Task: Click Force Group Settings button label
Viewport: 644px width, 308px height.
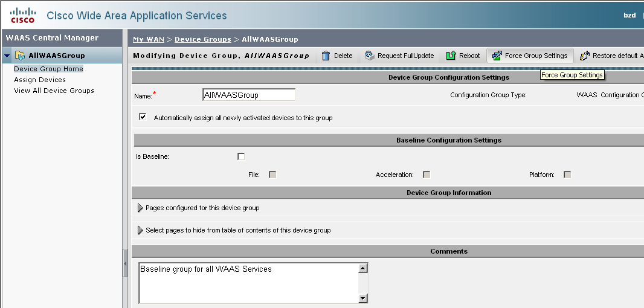Action: pyautogui.click(x=536, y=56)
